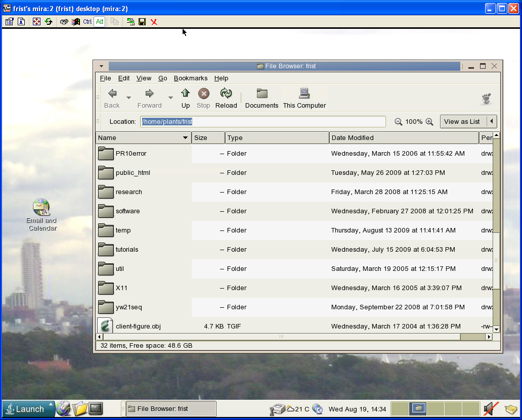Expand the Forward history dropdown arrow
The image size is (522, 420).
coord(170,98)
